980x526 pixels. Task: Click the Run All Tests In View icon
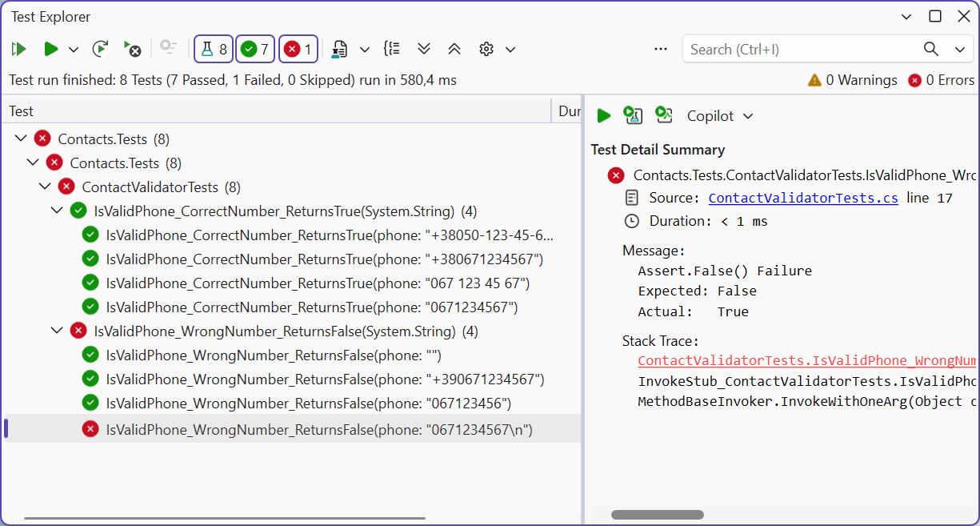pyautogui.click(x=19, y=50)
